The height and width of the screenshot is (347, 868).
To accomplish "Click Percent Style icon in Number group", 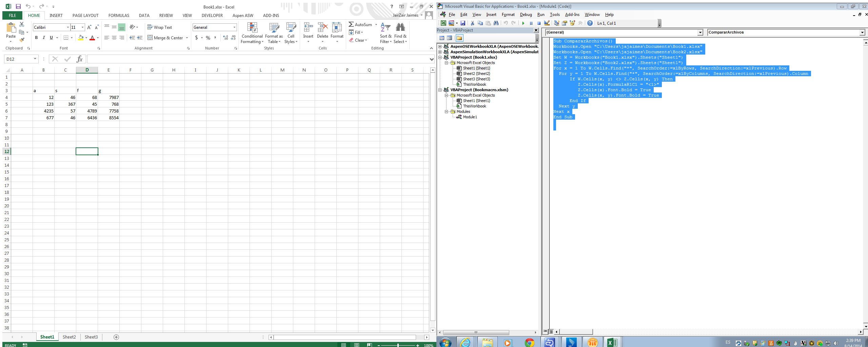I will coord(208,38).
